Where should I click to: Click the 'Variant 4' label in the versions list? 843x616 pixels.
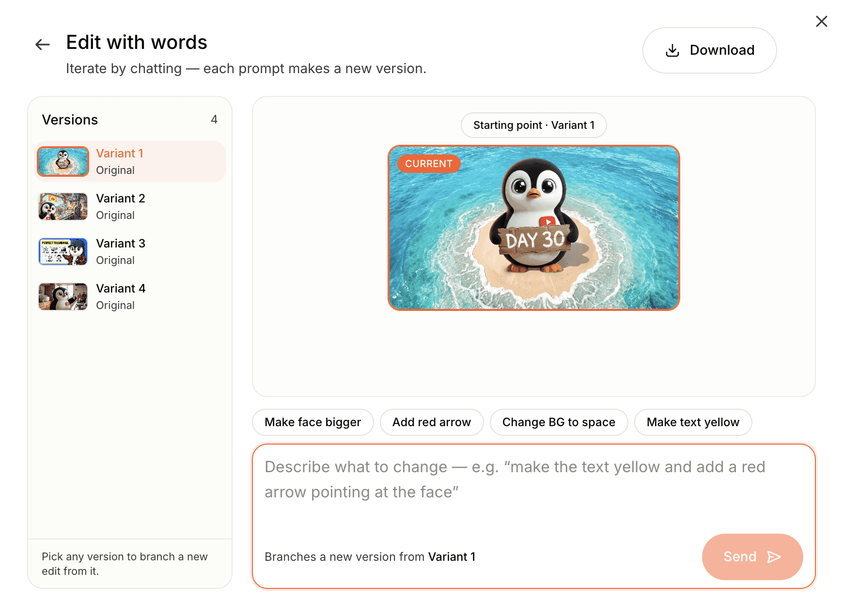click(x=121, y=289)
